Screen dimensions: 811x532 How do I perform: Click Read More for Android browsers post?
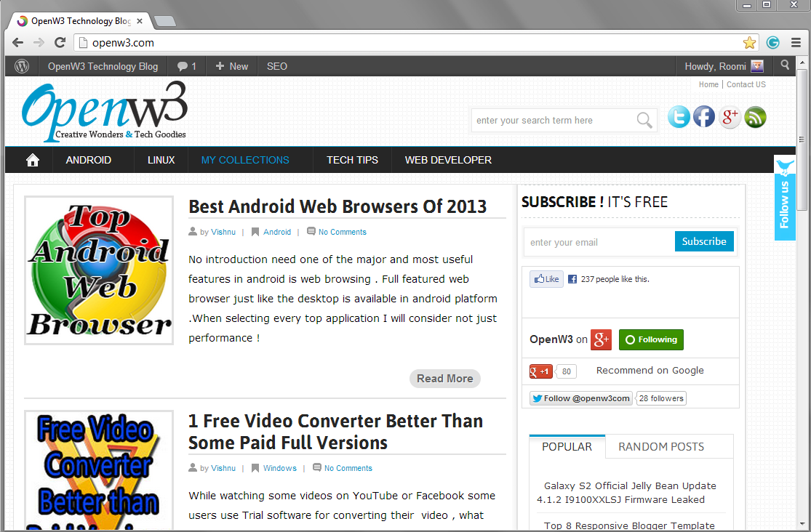pyautogui.click(x=445, y=379)
